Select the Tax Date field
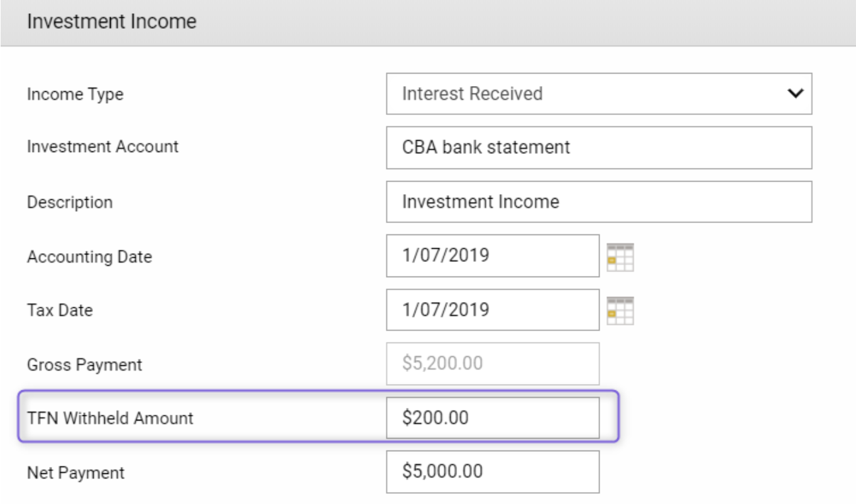The height and width of the screenshot is (504, 856). coord(493,310)
